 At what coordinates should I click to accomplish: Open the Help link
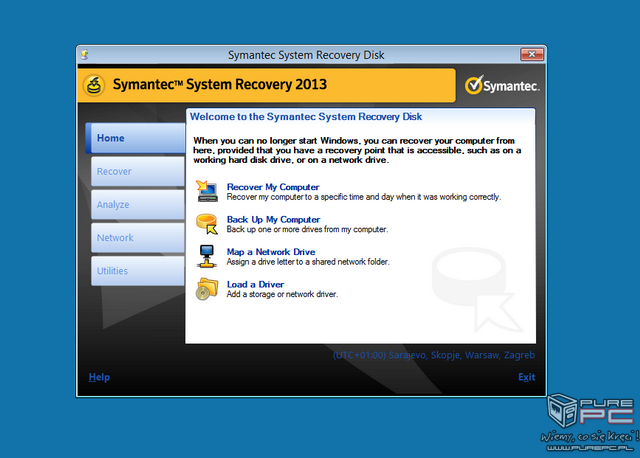(99, 377)
